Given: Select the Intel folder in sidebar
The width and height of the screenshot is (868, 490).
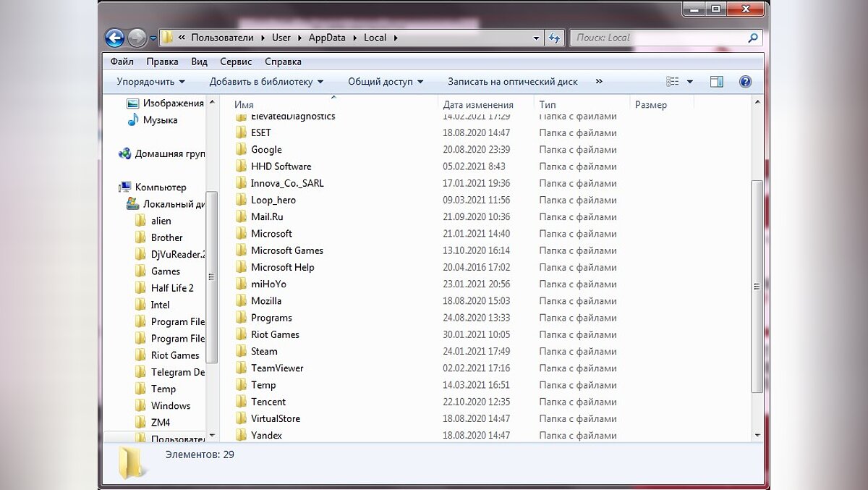Looking at the screenshot, I should 160,305.
